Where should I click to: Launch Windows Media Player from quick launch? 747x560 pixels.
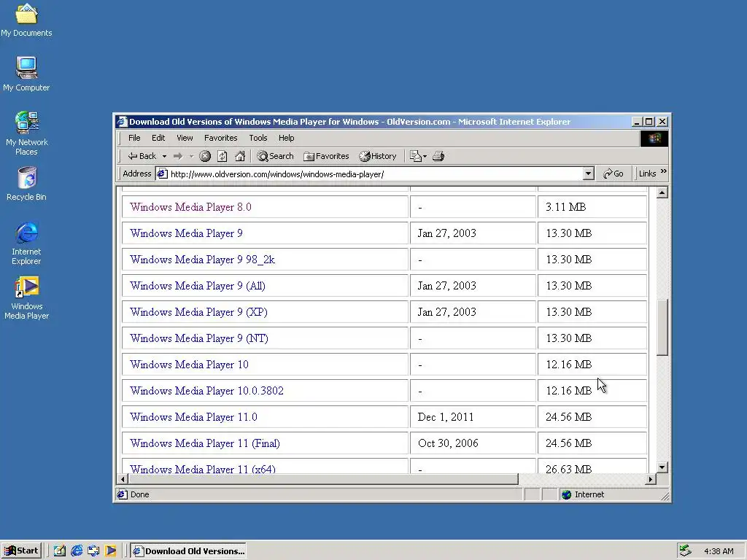111,551
